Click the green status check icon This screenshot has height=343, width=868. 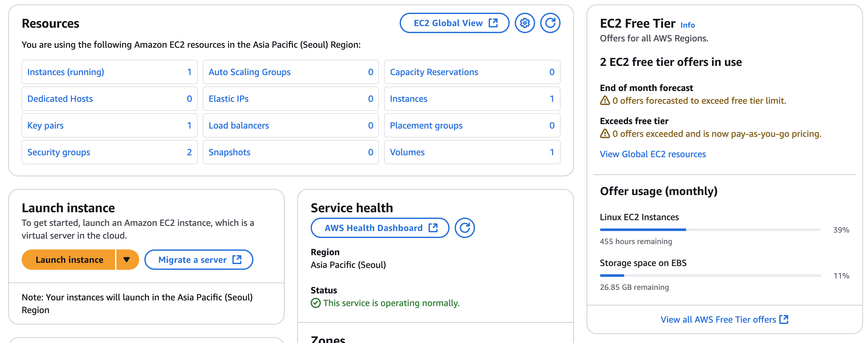[x=315, y=303]
